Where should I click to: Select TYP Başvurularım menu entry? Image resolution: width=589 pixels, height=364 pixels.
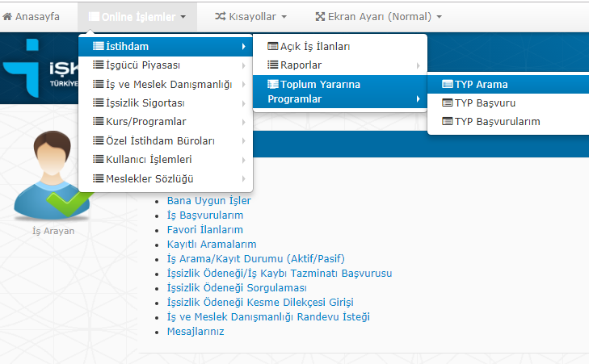coord(497,122)
